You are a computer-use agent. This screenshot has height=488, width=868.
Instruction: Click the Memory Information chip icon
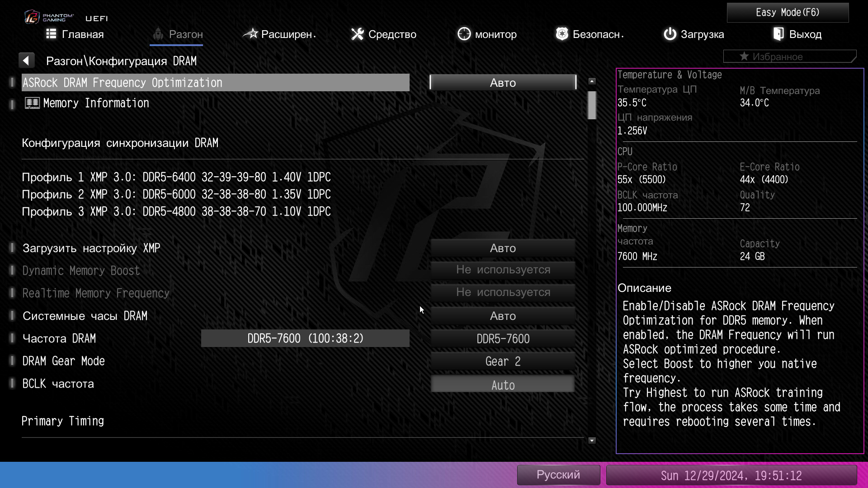coord(32,103)
